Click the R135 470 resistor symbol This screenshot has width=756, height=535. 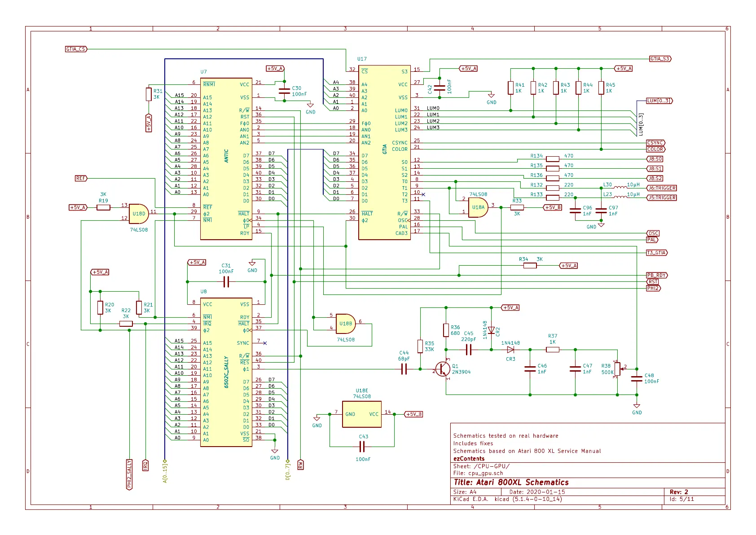point(553,169)
